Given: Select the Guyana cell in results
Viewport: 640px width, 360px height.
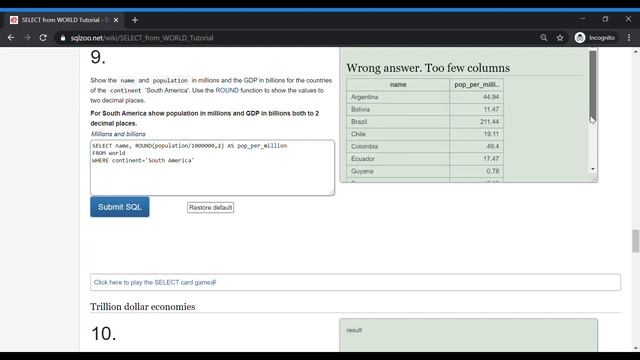Looking at the screenshot, I should [398, 171].
